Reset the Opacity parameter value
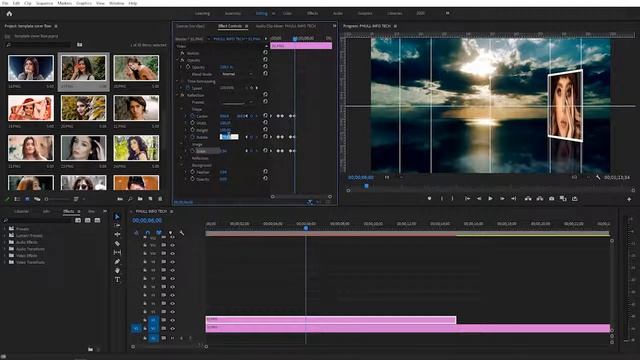This screenshot has height=360, width=640. click(265, 67)
